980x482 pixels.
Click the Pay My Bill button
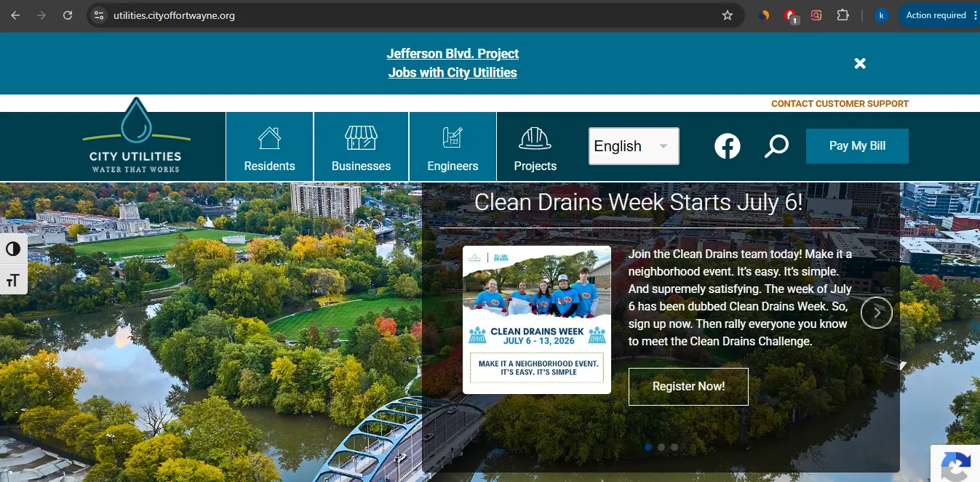point(857,145)
